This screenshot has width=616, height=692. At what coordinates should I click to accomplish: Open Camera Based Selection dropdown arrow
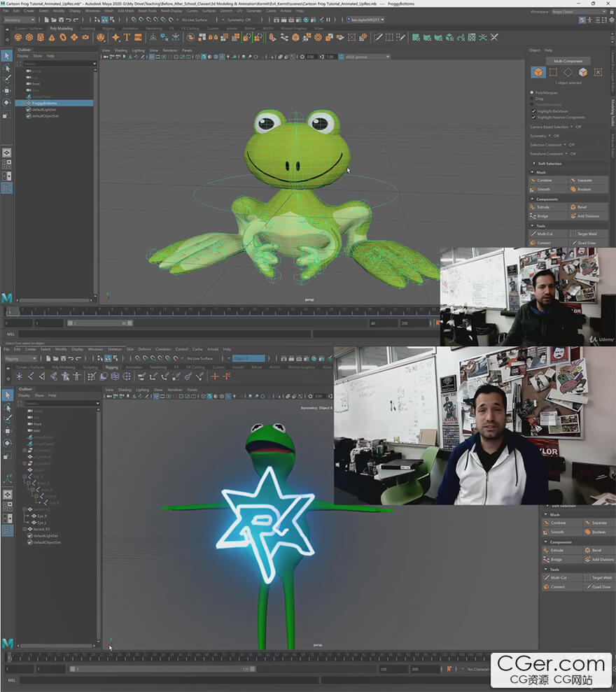click(571, 127)
